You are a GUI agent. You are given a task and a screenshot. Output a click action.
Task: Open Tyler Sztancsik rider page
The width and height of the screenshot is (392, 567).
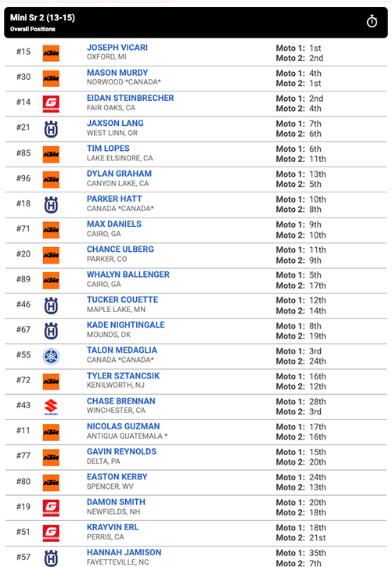point(124,375)
